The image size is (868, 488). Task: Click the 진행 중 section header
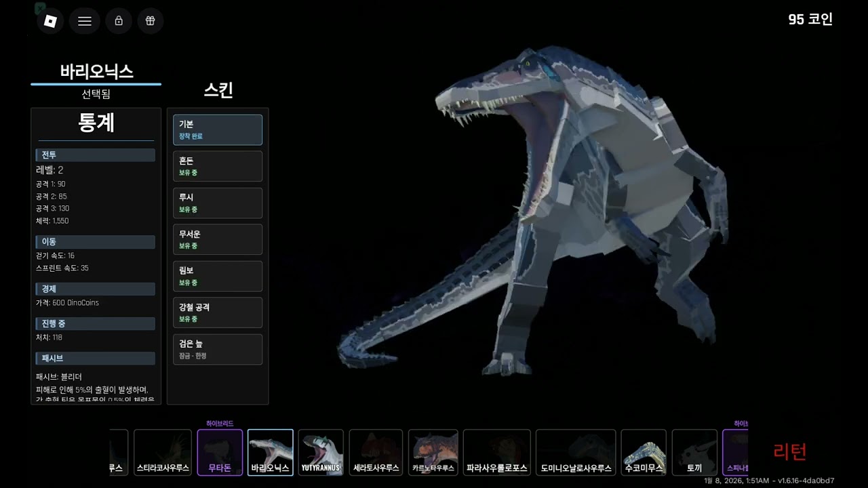click(x=96, y=324)
